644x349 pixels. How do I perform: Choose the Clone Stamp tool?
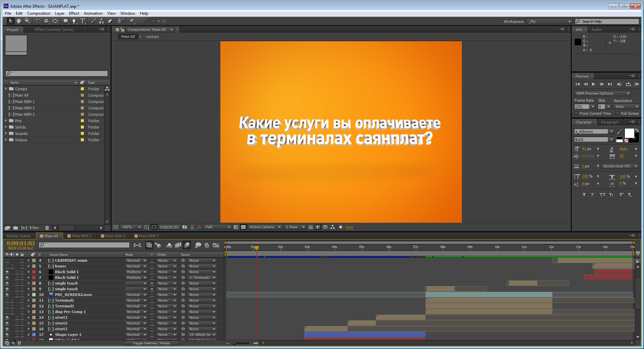pyautogui.click(x=101, y=21)
